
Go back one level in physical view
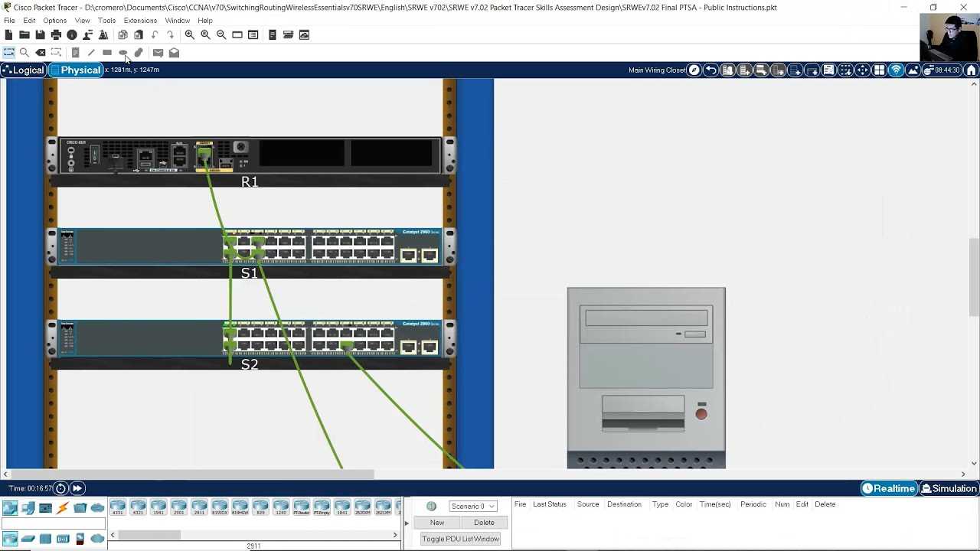click(x=710, y=70)
